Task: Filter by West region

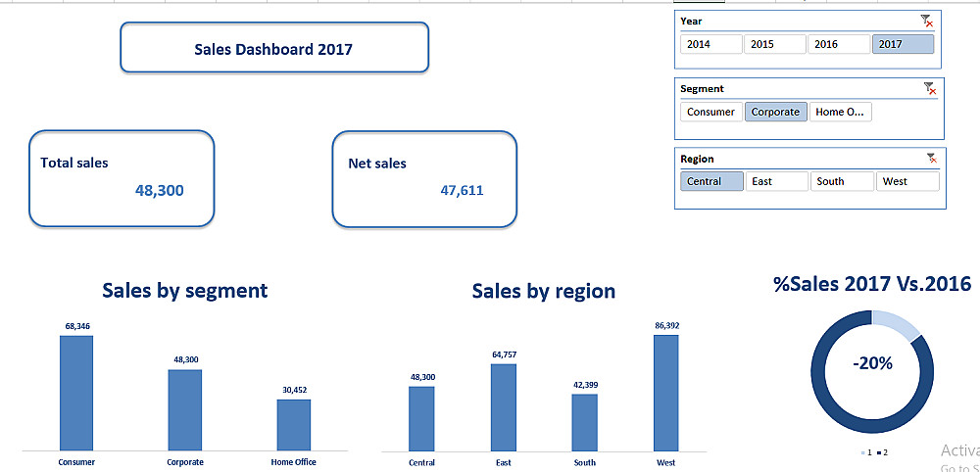Action: [x=907, y=182]
